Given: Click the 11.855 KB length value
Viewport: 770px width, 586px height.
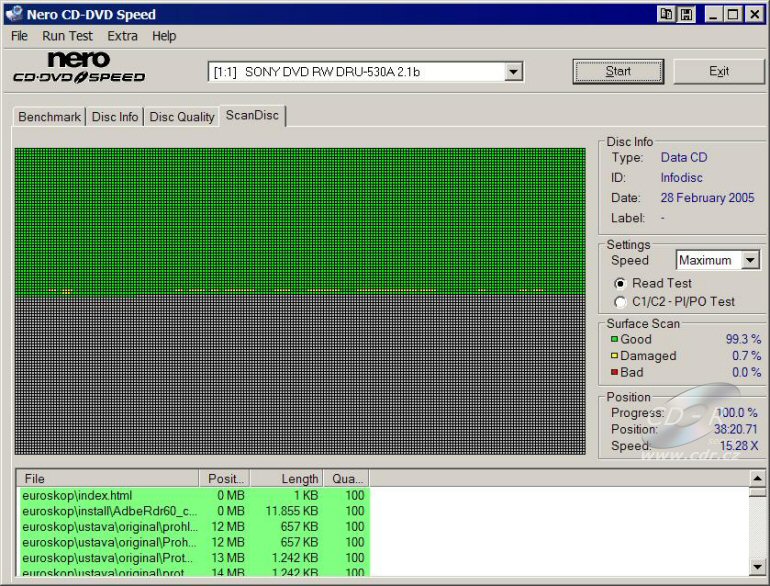Looking at the screenshot, I should click(292, 511).
